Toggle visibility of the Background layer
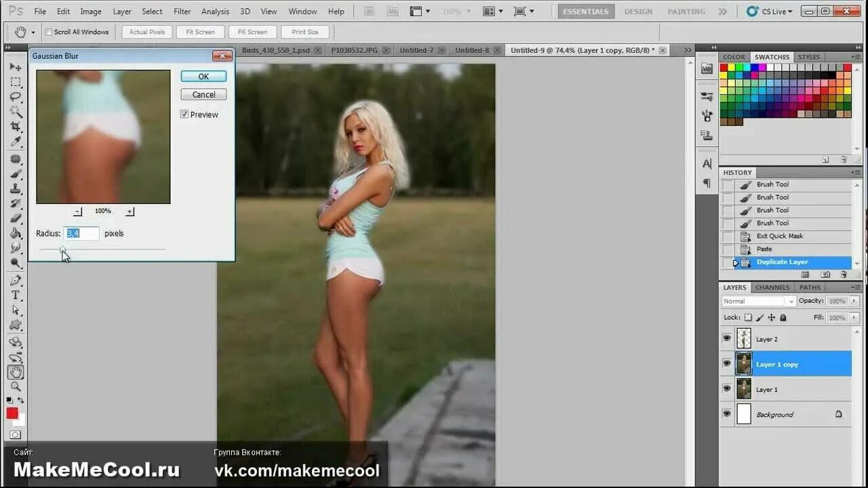The width and height of the screenshot is (868, 488). click(727, 414)
